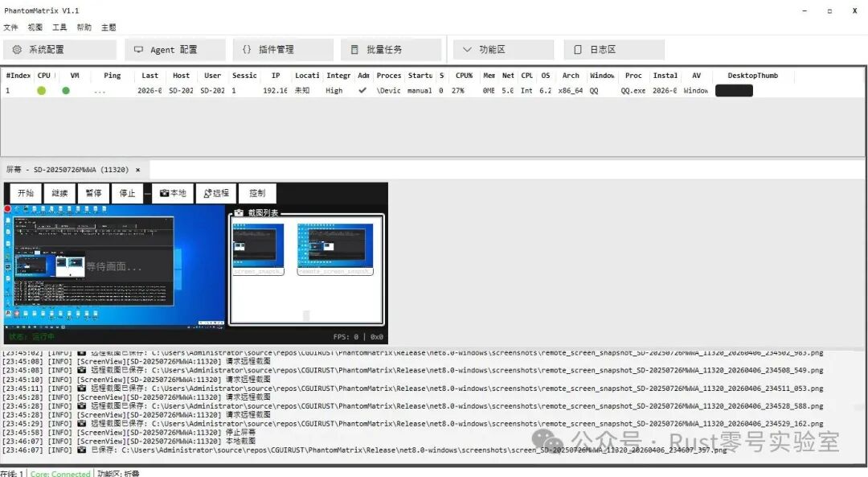Click the square icon on 日志区
The height and width of the screenshot is (477, 868).
pos(578,49)
